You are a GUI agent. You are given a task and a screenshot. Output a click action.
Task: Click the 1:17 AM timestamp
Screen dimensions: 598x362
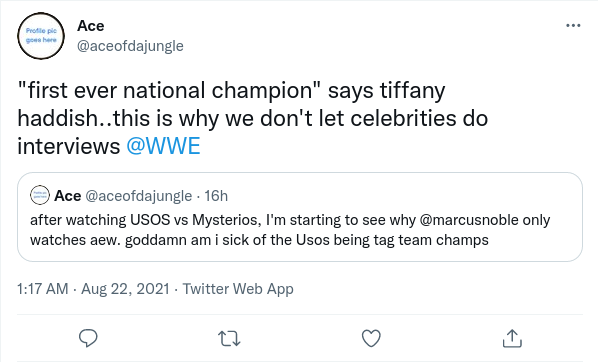coord(43,289)
